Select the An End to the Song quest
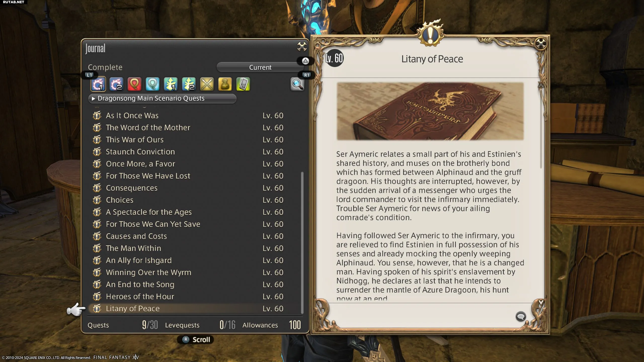Image resolution: width=644 pixels, height=362 pixels. (x=140, y=284)
